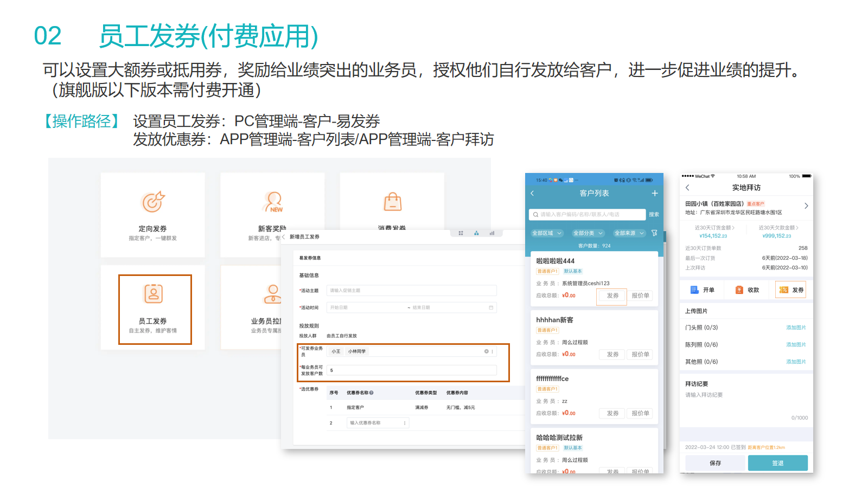The width and height of the screenshot is (868, 488).
Task: Open the 新客奖励 new customer icon
Action: coord(273,202)
